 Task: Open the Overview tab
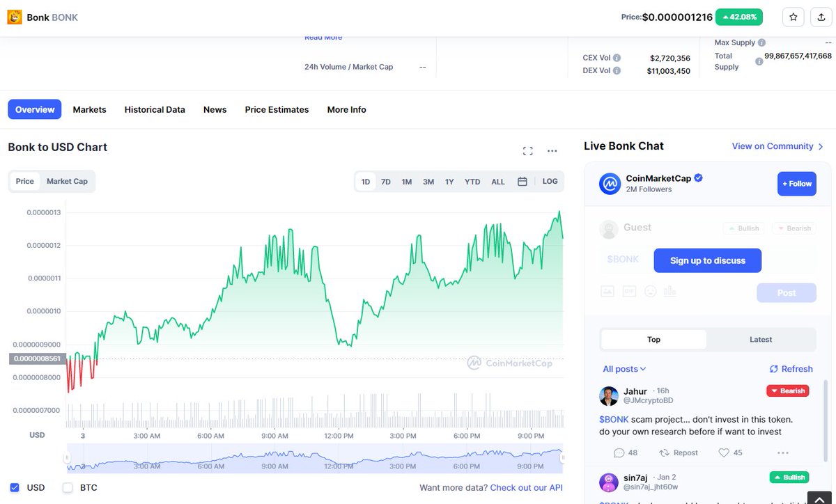(35, 109)
